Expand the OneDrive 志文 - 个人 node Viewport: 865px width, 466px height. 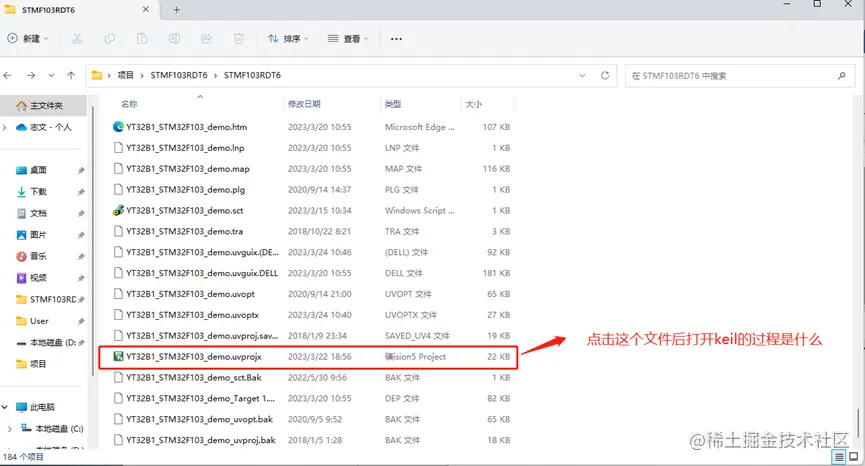point(5,127)
